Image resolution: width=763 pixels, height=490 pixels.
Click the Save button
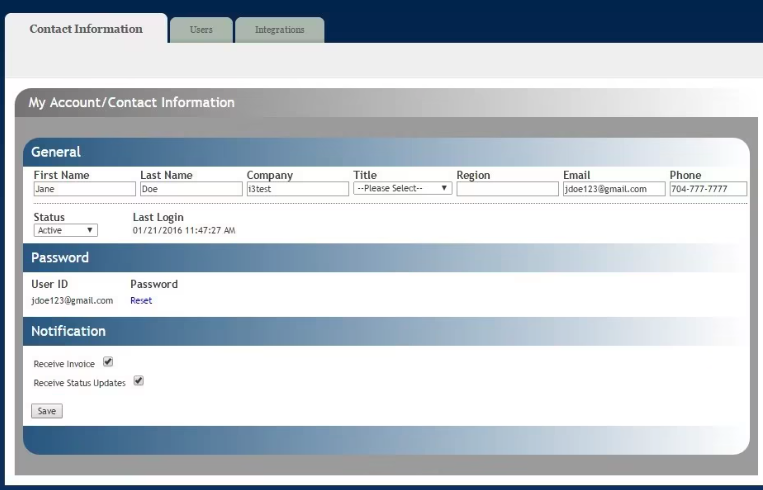(47, 411)
